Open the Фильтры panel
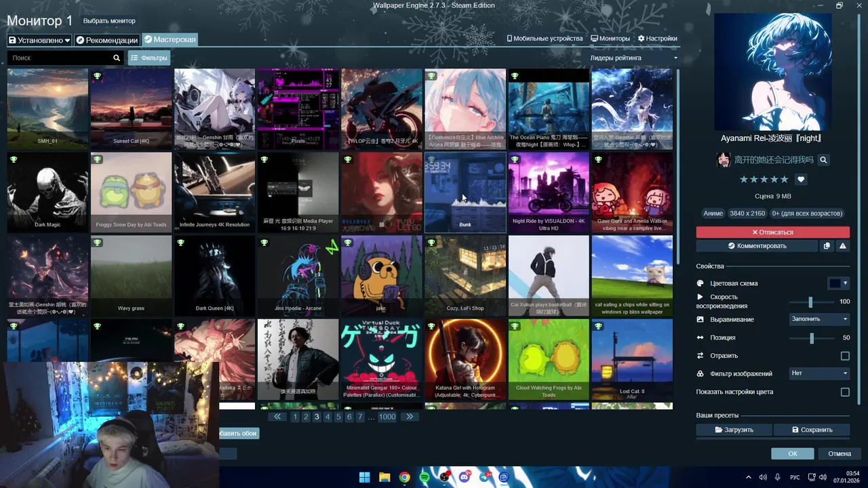Image resolution: width=868 pixels, height=488 pixels. click(x=149, y=58)
